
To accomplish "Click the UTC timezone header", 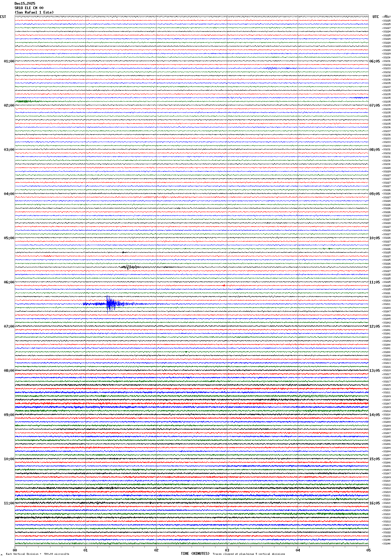I will 375,17.
